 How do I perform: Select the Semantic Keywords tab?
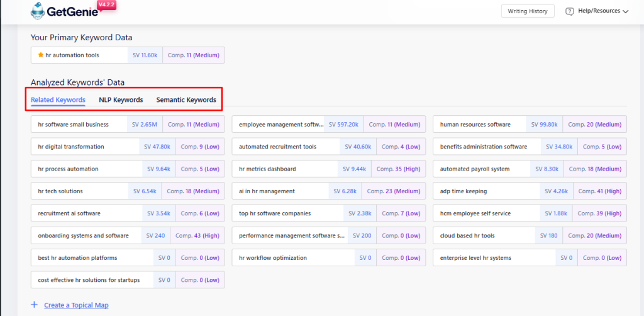pyautogui.click(x=186, y=99)
